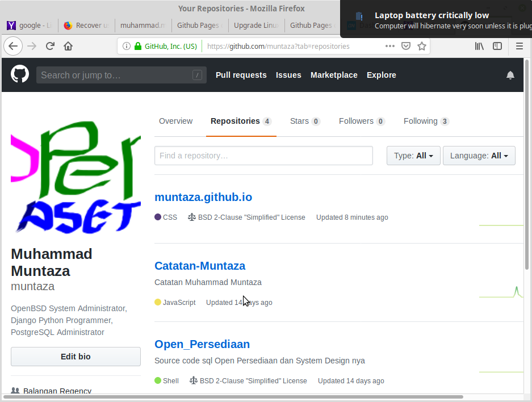Click the Edit bio button

click(76, 357)
